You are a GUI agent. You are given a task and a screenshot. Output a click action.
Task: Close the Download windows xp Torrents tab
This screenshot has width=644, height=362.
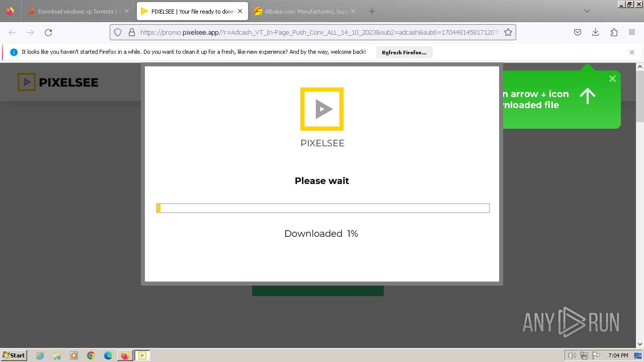click(x=126, y=11)
